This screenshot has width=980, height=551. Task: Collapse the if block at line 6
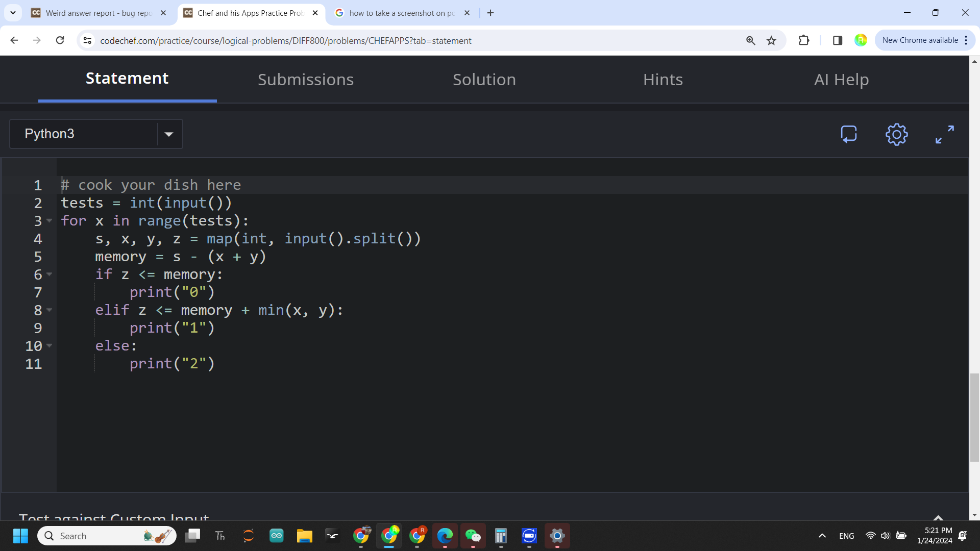(50, 274)
